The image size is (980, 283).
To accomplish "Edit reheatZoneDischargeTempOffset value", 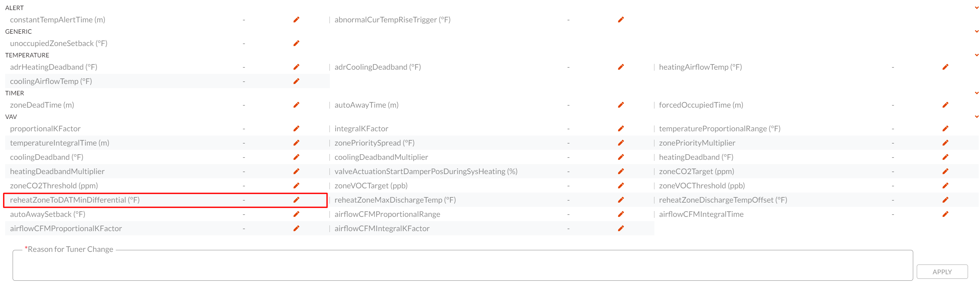I will 945,200.
